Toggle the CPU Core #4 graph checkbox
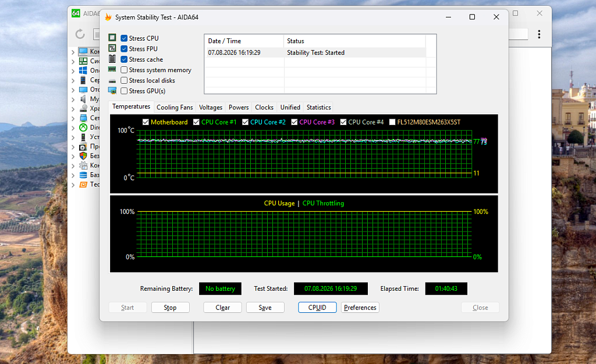596x364 pixels. 343,122
